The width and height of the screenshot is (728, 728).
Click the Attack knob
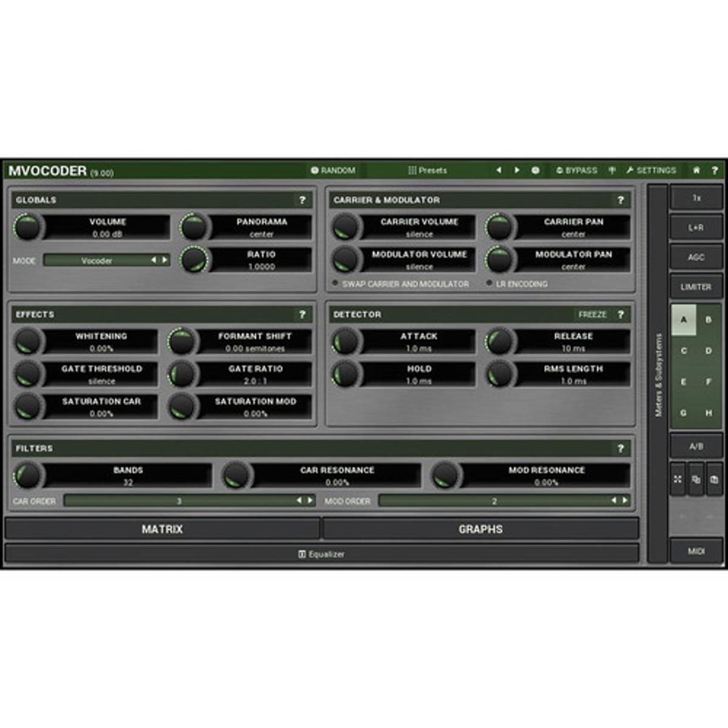coord(346,342)
